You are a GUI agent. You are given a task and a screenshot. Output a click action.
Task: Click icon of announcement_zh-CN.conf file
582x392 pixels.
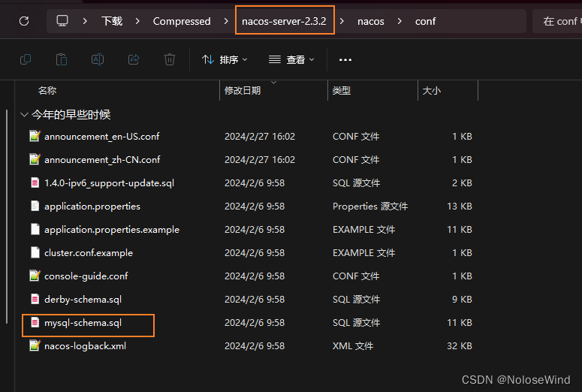click(x=35, y=160)
